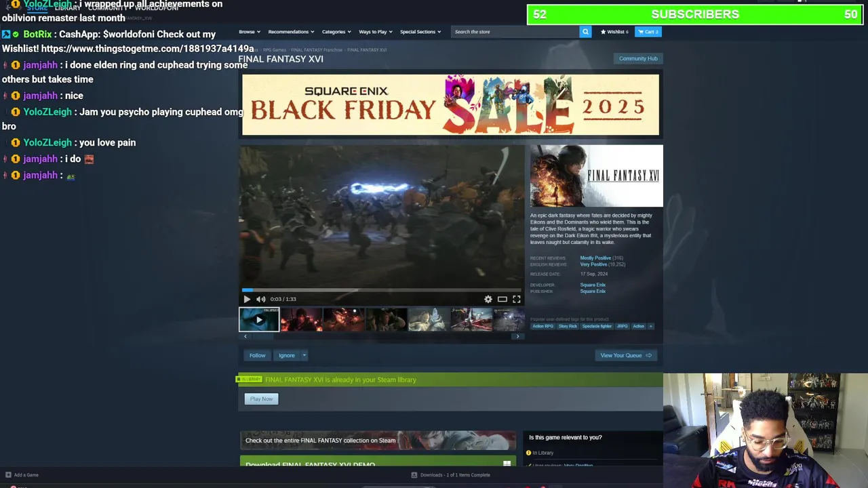Click the Download FINAL FANTASY XVI DEMO banner

(x=378, y=462)
